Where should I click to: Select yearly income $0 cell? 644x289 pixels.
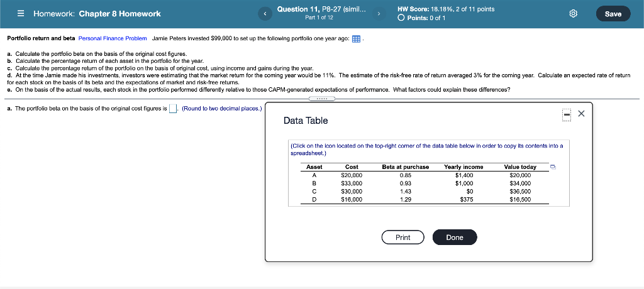pyautogui.click(x=470, y=192)
